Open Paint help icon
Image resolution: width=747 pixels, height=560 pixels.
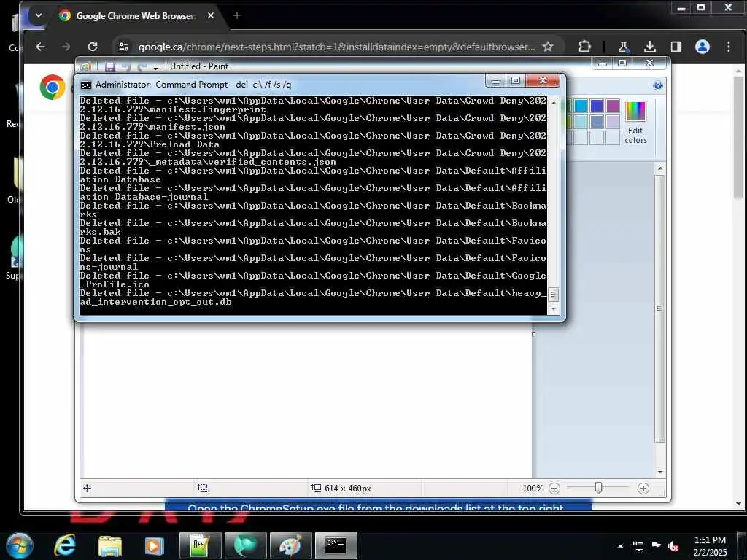pyautogui.click(x=658, y=86)
